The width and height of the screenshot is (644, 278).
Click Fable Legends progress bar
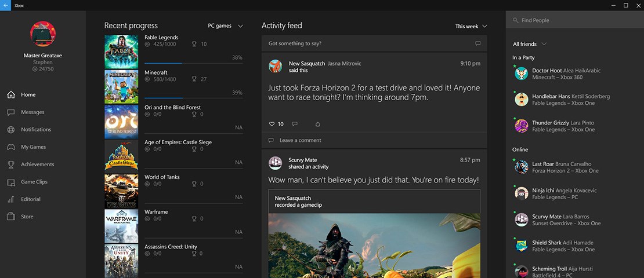pos(193,63)
